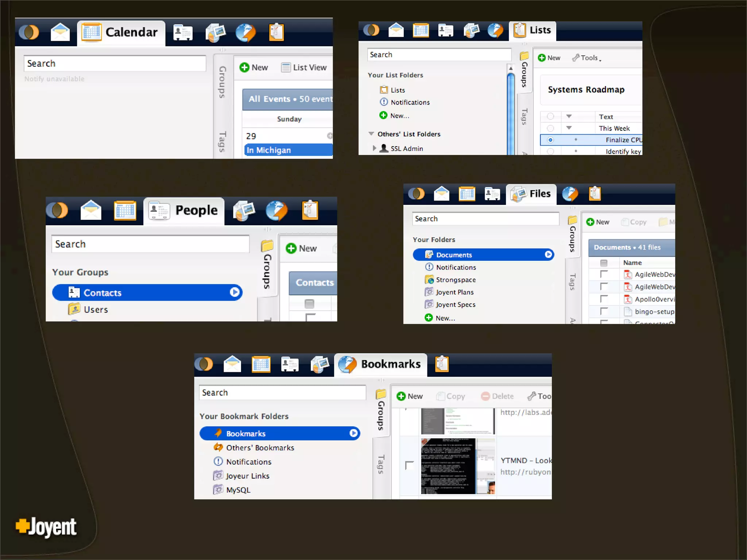Select the Finalize CPU radio button

550,140
